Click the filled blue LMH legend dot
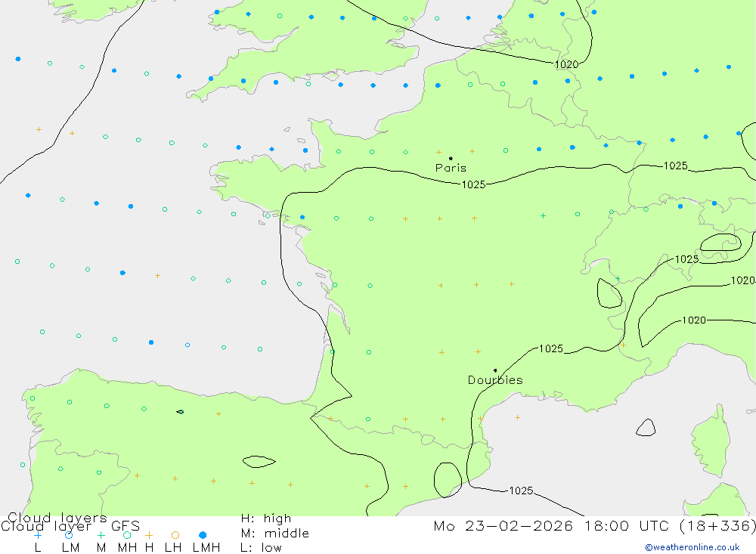 203,535
